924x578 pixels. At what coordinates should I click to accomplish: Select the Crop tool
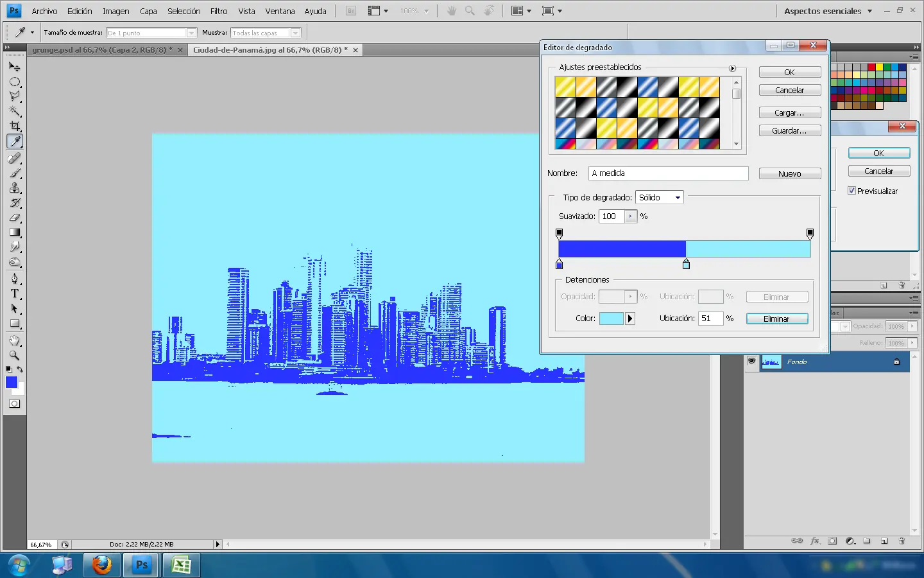(x=14, y=126)
